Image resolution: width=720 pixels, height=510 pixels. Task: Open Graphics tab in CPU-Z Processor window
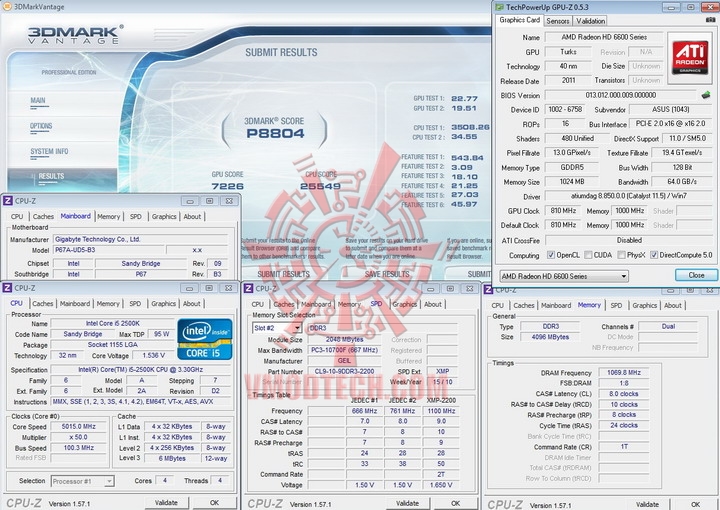[x=163, y=303]
